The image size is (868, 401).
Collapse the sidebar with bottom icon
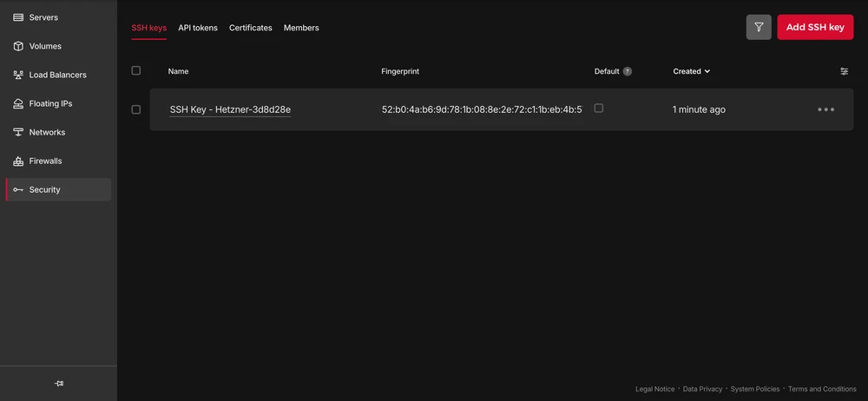point(58,383)
